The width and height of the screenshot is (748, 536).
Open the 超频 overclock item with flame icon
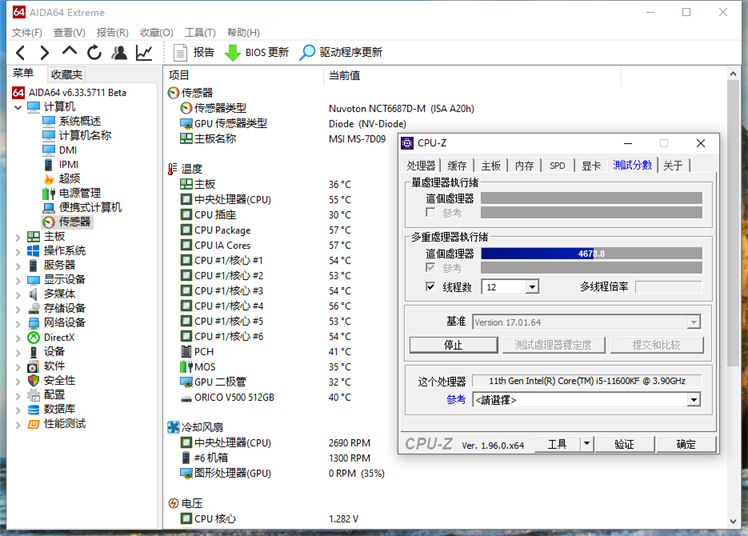point(62,179)
